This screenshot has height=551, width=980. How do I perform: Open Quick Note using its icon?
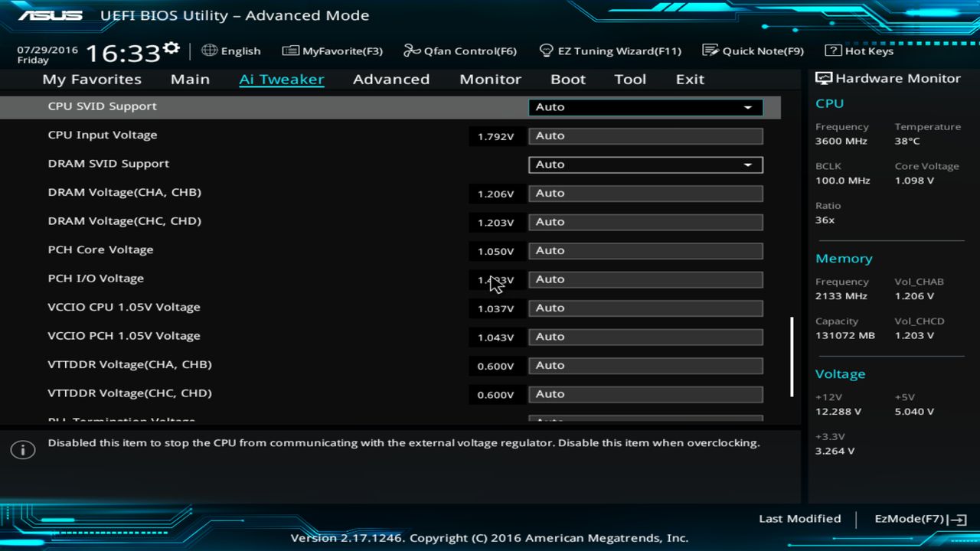click(708, 50)
